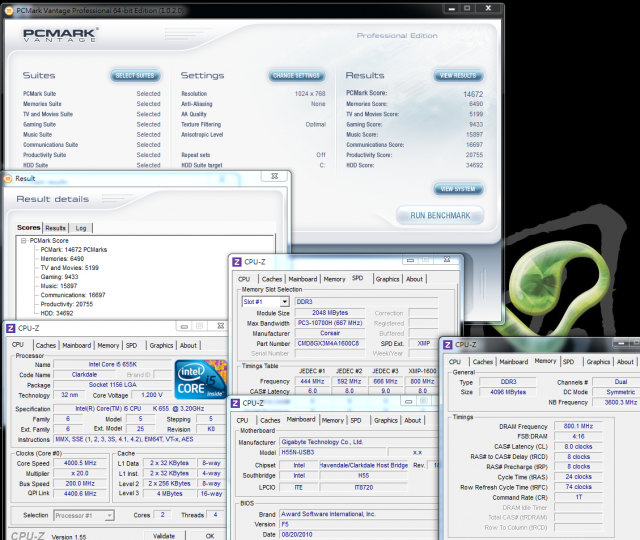Collapse the PCMark Score tree node
Screen dimensions: 640x540
click(x=24, y=240)
